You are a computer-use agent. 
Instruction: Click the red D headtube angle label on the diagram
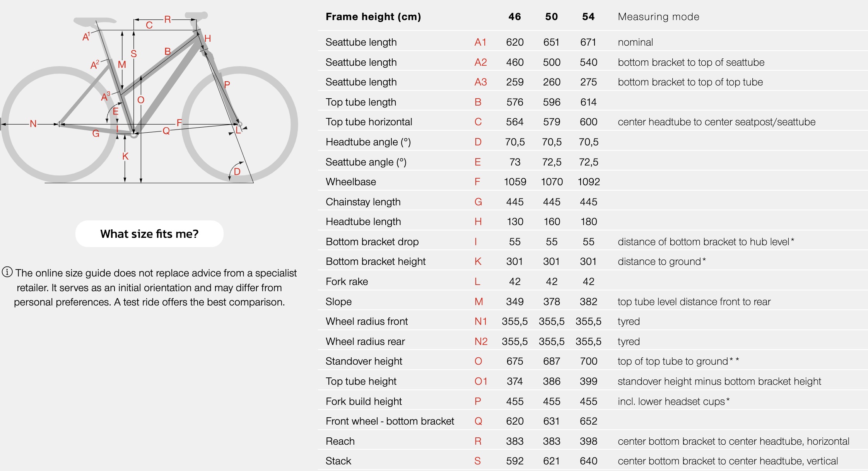[237, 171]
